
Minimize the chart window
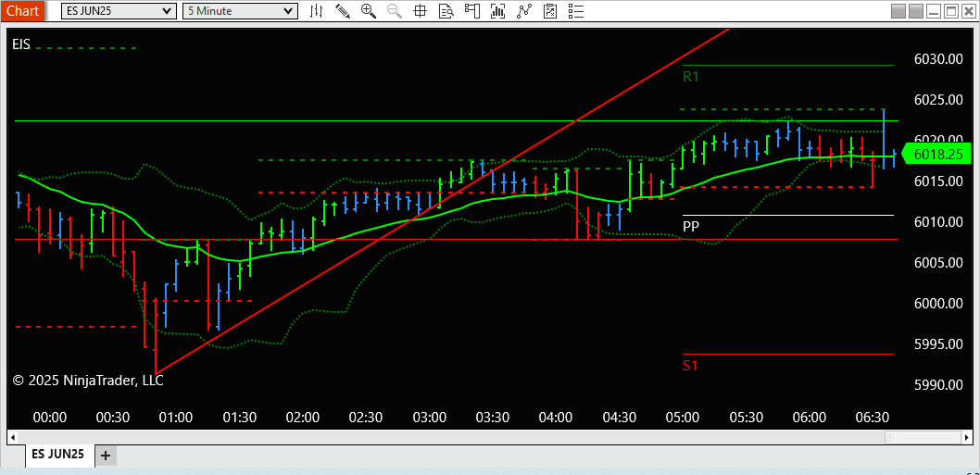tap(934, 11)
